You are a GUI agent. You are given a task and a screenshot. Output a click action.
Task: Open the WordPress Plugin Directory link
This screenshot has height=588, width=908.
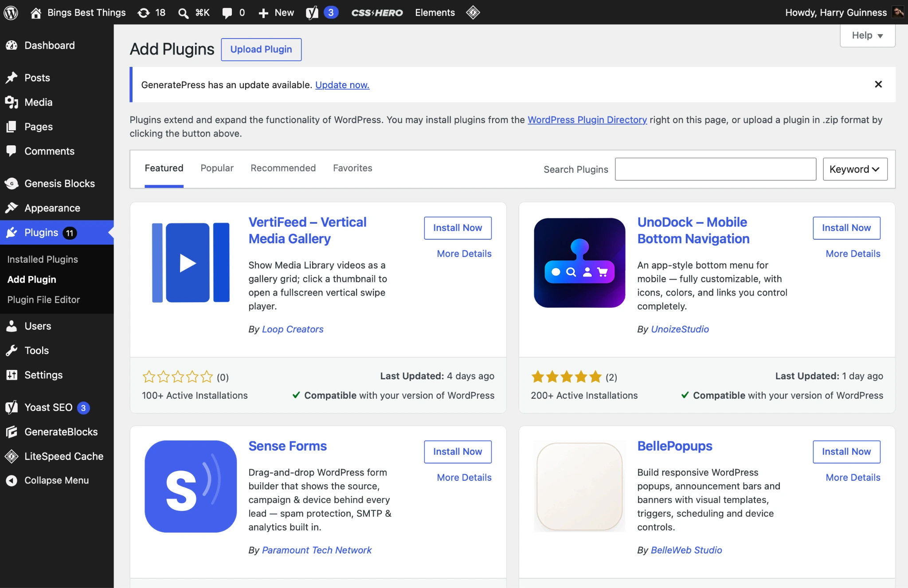pos(587,120)
